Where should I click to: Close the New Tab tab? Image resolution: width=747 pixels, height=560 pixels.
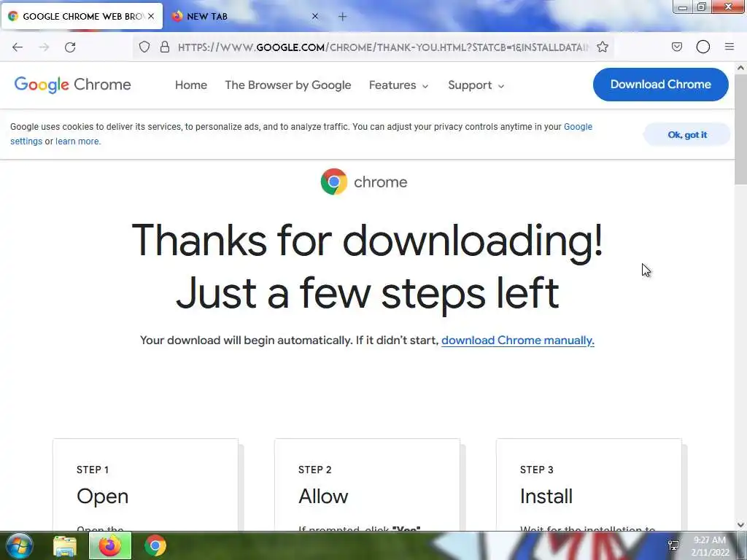(315, 16)
